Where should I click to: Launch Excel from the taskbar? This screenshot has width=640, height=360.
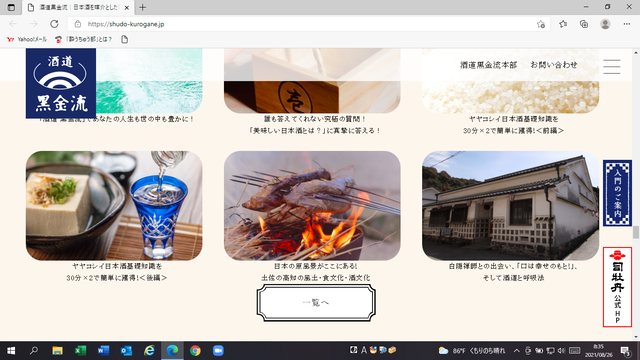80,351
